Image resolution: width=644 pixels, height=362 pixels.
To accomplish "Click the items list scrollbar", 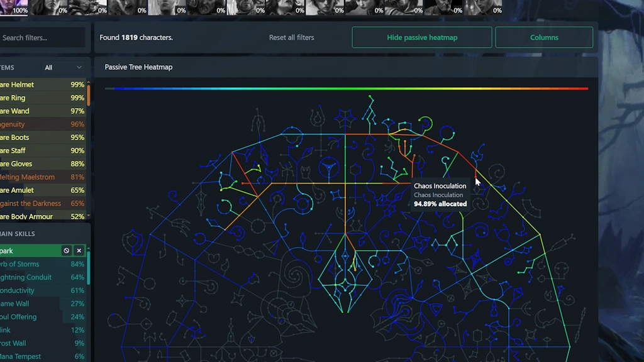I will click(x=89, y=94).
